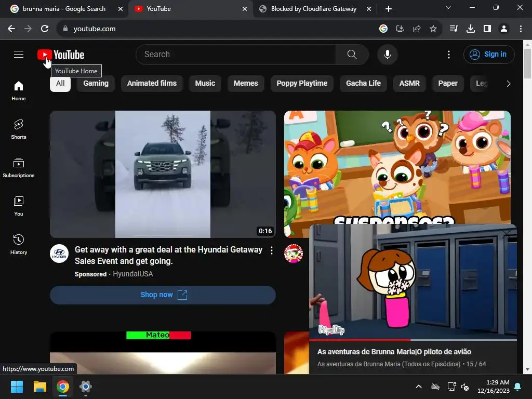Open the Chrome profile icon
Viewport: 532px width, 399px height.
504,29
